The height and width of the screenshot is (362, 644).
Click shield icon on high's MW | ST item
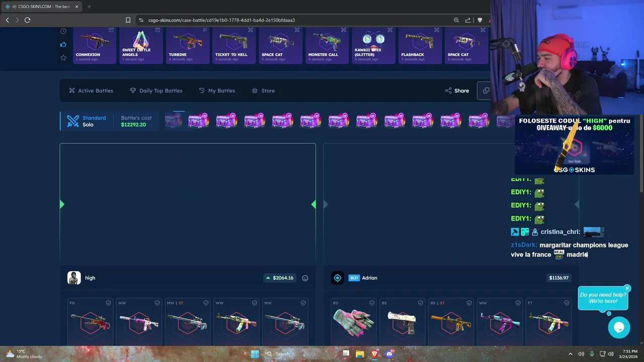(x=206, y=303)
